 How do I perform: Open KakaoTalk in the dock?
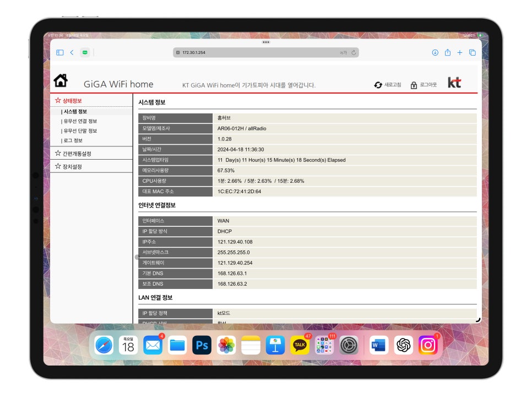pyautogui.click(x=300, y=346)
